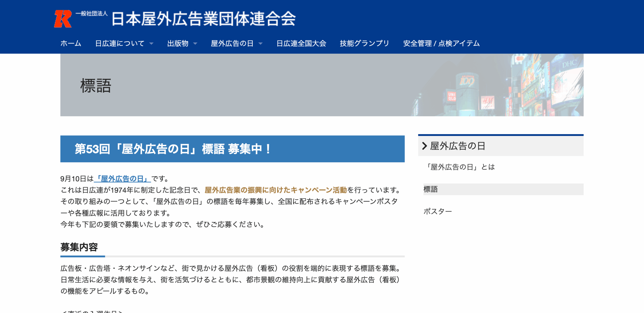Open the 出版物 menu item
644x313 pixels.
(178, 44)
